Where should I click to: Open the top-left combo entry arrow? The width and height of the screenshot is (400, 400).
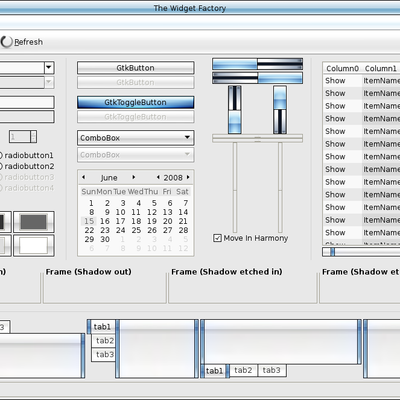[49, 68]
